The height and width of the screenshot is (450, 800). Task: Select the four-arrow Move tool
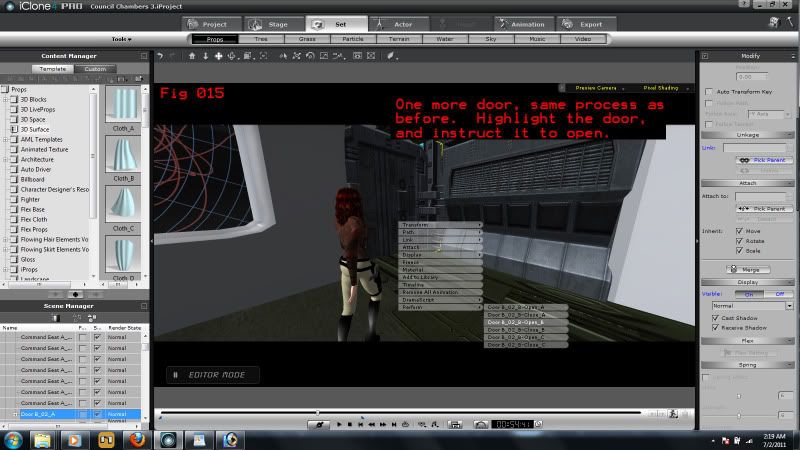(218, 56)
